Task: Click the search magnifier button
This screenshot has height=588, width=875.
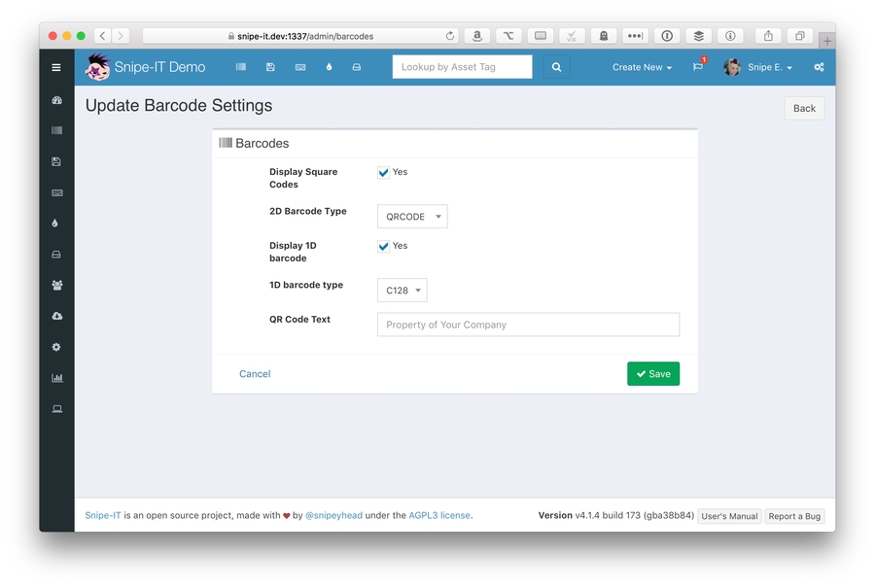Action: tap(556, 67)
